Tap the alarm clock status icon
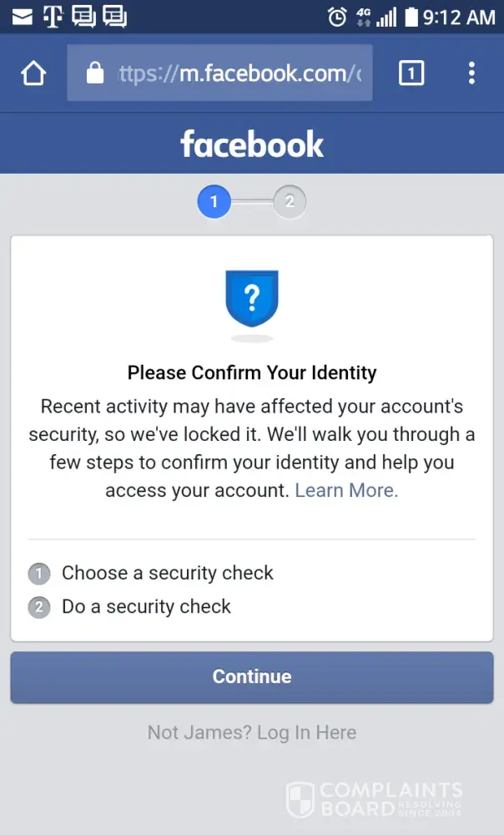Image resolution: width=504 pixels, height=835 pixels. (x=337, y=17)
